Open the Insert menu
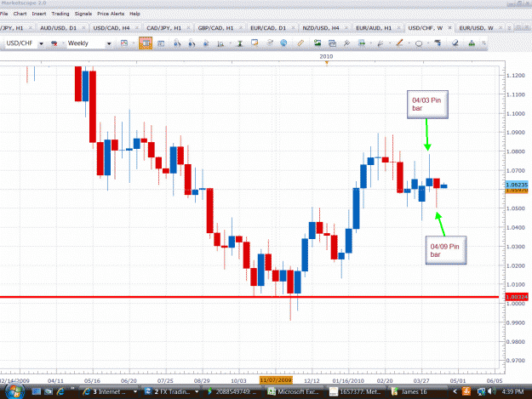 [39, 14]
